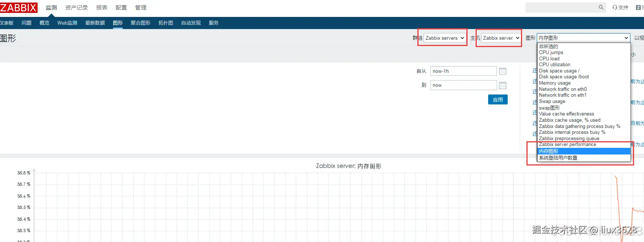Click the search magnifier icon
The height and width of the screenshot is (242, 644).
pos(601,7)
